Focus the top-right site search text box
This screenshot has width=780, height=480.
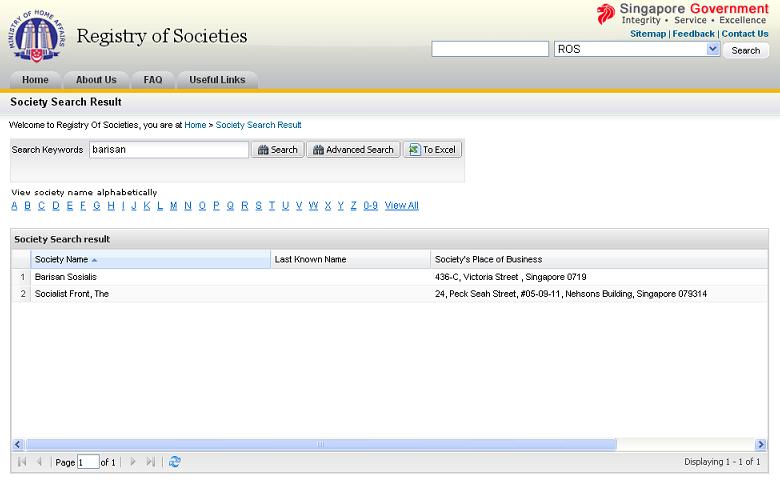(490, 49)
